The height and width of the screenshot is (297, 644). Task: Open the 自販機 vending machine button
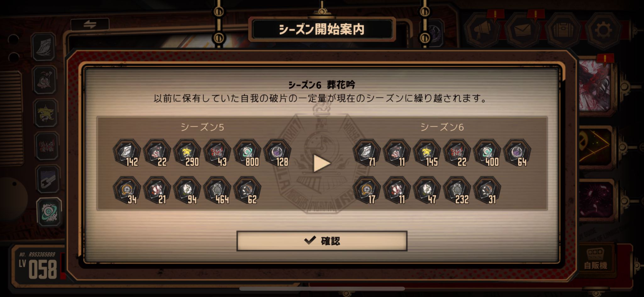595,259
